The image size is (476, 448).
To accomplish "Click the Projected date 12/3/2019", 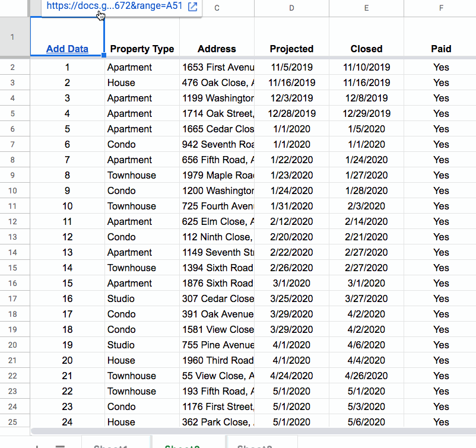I will pos(291,99).
